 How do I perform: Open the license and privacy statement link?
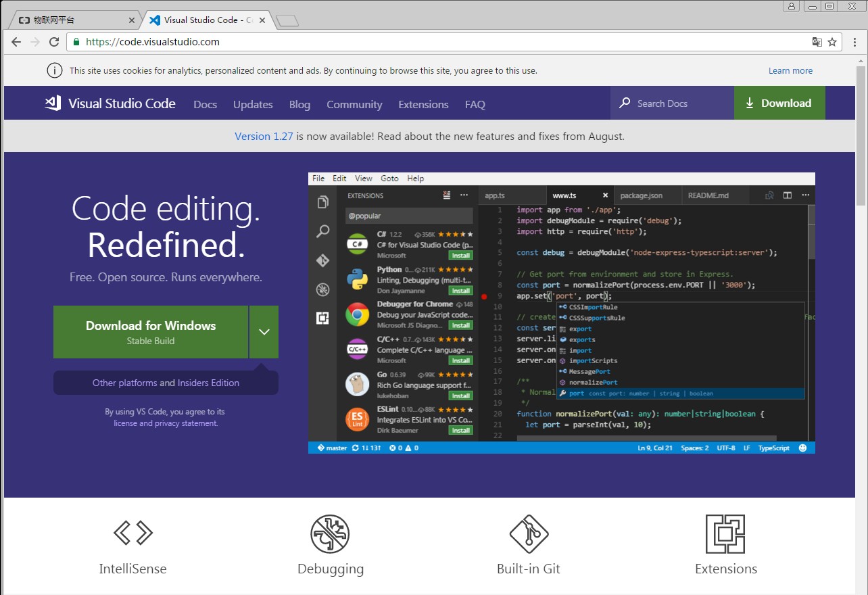[x=166, y=423]
